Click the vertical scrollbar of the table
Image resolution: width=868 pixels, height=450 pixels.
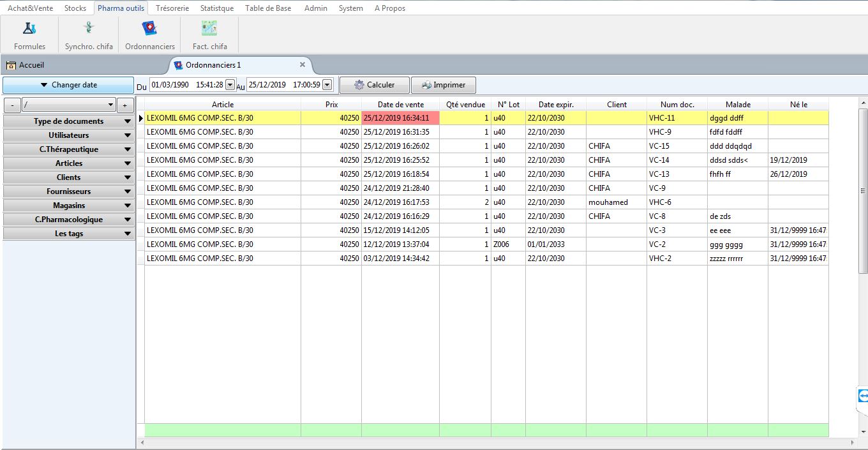pos(863,191)
